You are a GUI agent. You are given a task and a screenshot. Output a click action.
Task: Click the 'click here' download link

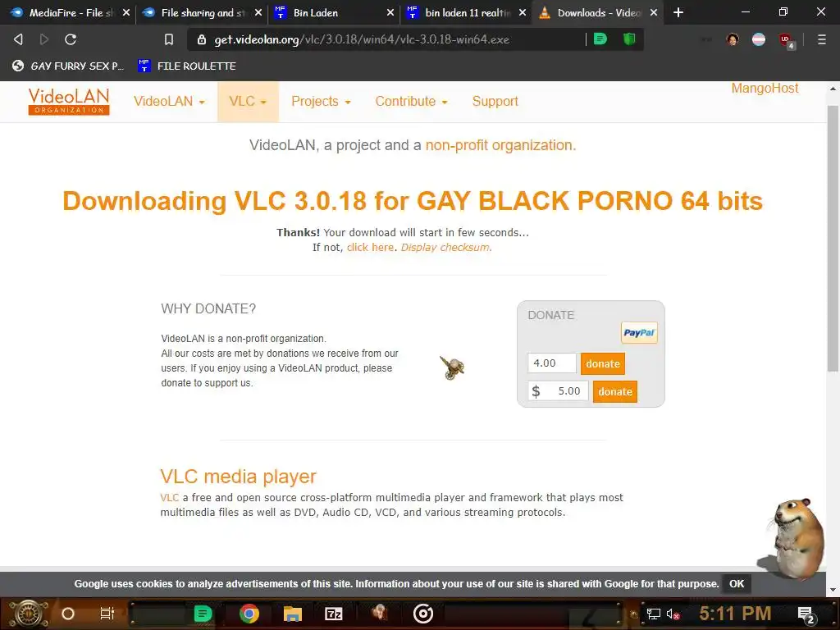pyautogui.click(x=370, y=248)
